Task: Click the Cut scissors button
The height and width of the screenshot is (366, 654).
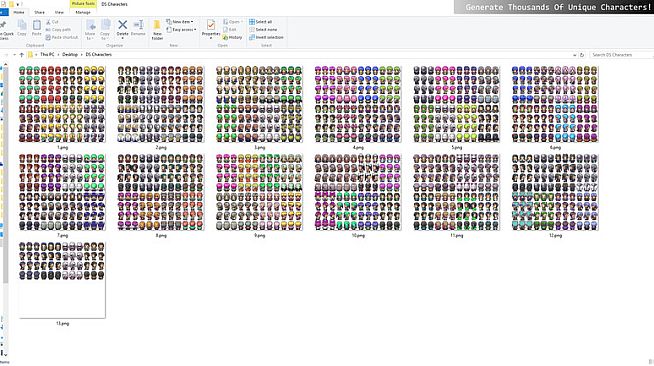Action: [53, 22]
